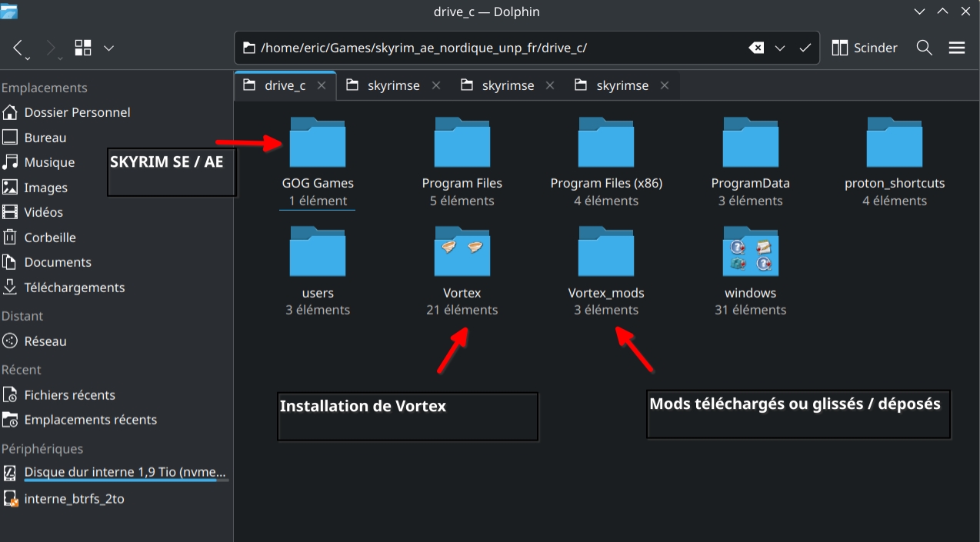Open Musique in sidebar
Viewport: 980px width, 542px height.
pyautogui.click(x=115, y=162)
